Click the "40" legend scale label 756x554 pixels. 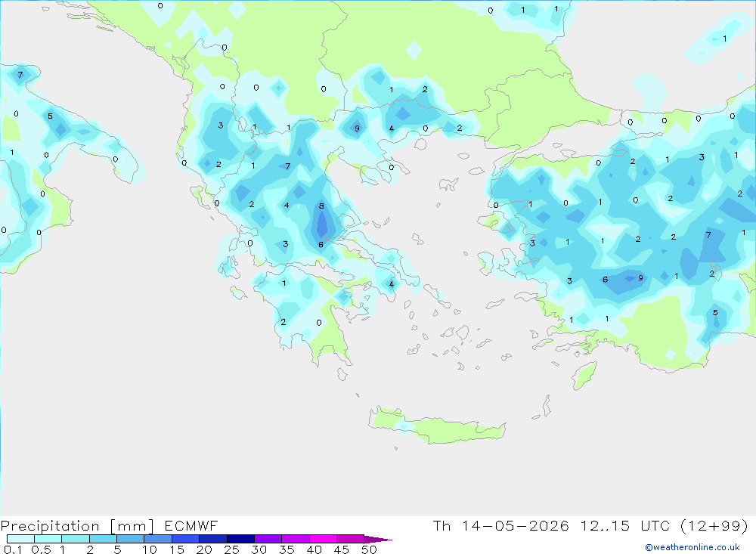[314, 549]
